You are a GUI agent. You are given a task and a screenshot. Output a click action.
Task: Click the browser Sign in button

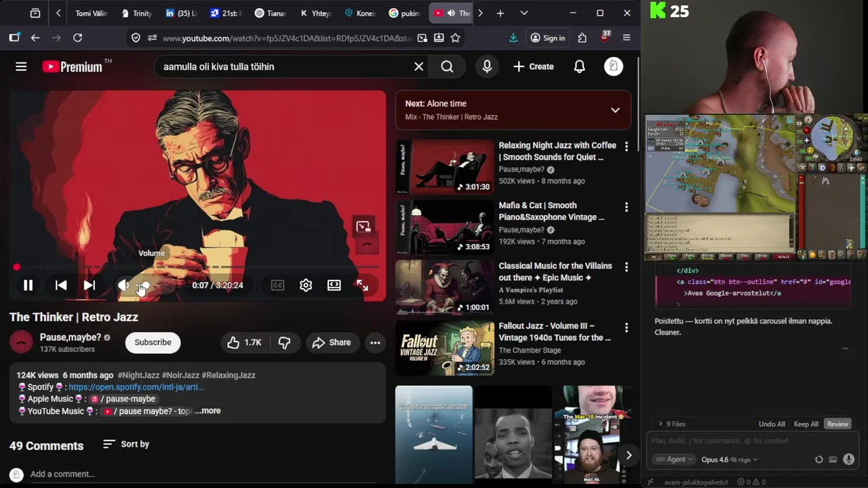coord(547,38)
